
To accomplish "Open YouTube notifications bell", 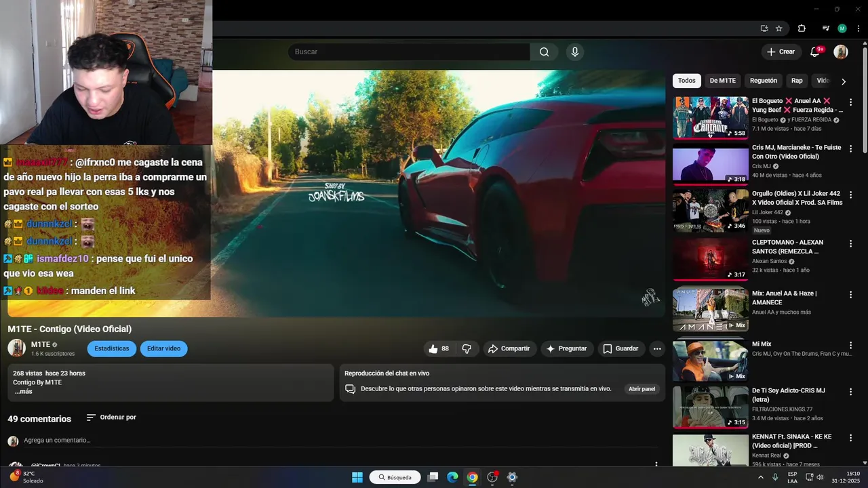I will pyautogui.click(x=815, y=52).
